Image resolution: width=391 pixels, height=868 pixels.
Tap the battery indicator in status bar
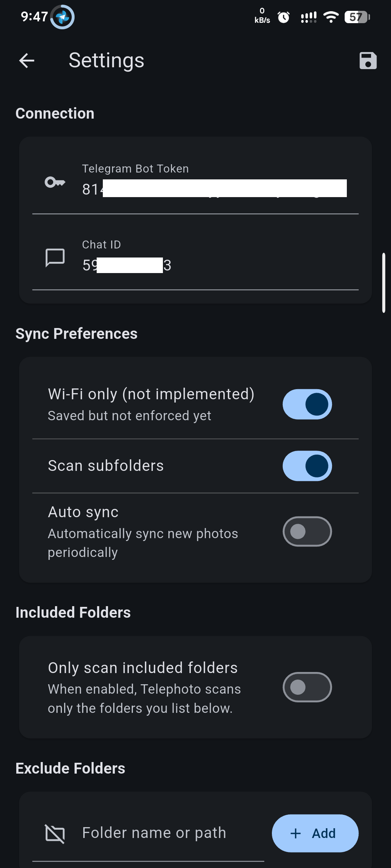click(x=357, y=17)
